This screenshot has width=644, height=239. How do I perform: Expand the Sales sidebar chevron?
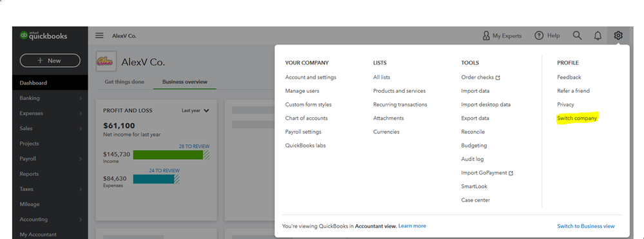point(81,129)
